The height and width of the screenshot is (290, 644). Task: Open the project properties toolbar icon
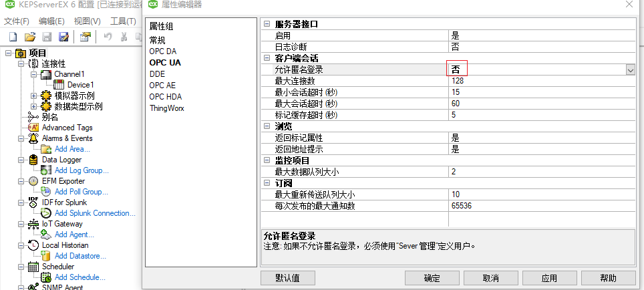85,37
